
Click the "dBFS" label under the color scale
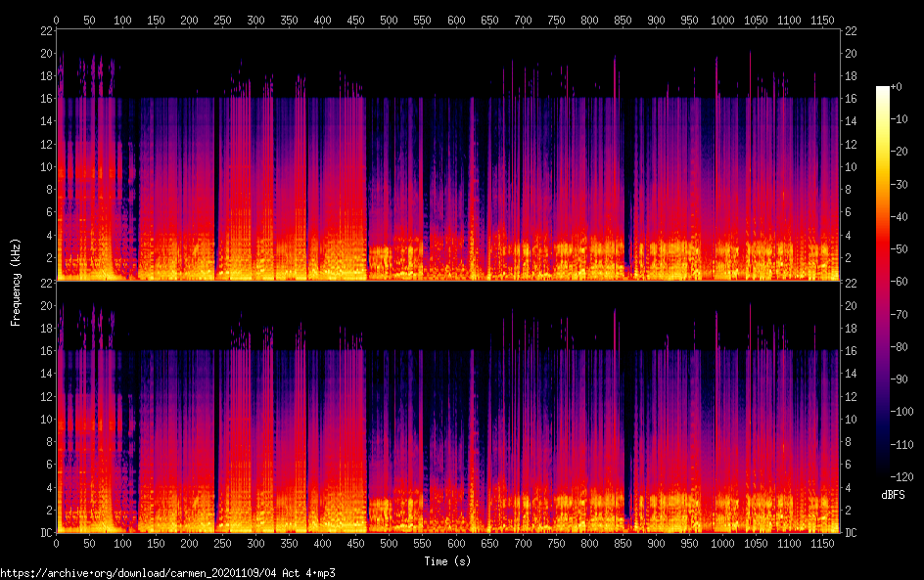893,495
